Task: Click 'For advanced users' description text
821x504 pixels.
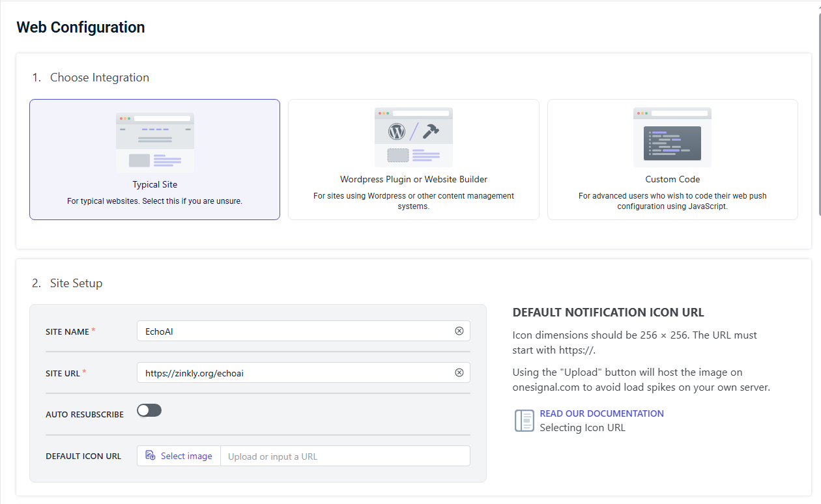Action: click(x=672, y=201)
